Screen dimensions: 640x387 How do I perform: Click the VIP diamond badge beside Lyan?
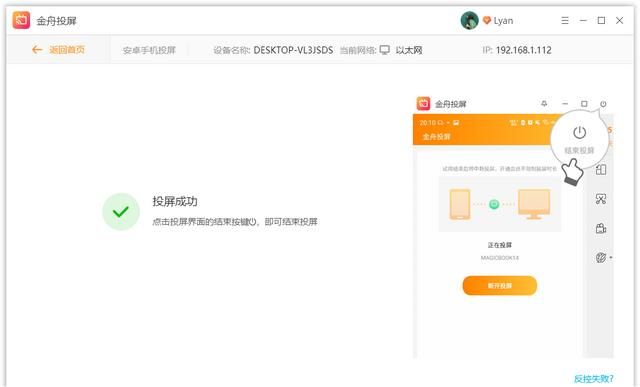487,20
